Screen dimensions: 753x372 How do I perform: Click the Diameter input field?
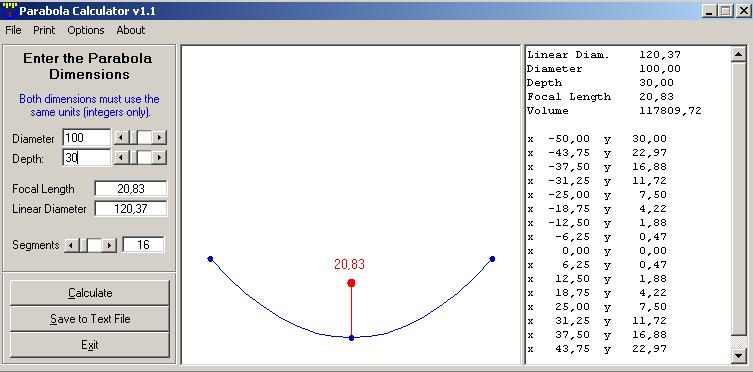tap(86, 138)
